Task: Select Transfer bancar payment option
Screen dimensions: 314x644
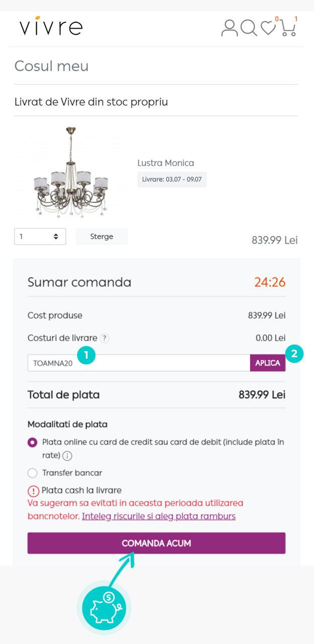Action: click(x=33, y=473)
